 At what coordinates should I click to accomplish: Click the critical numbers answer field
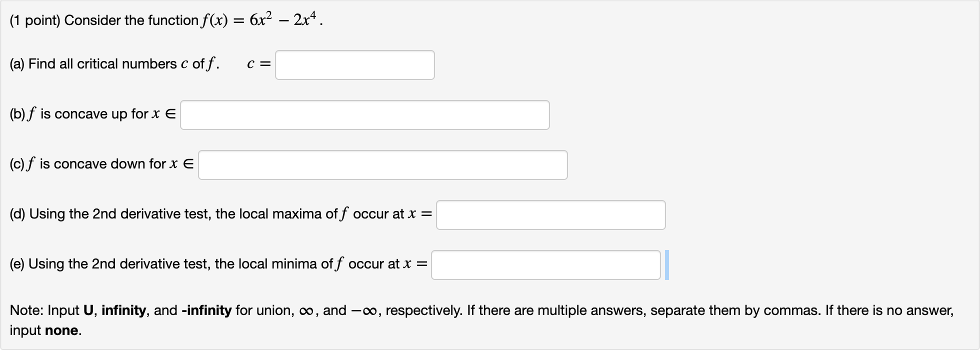pyautogui.click(x=355, y=64)
